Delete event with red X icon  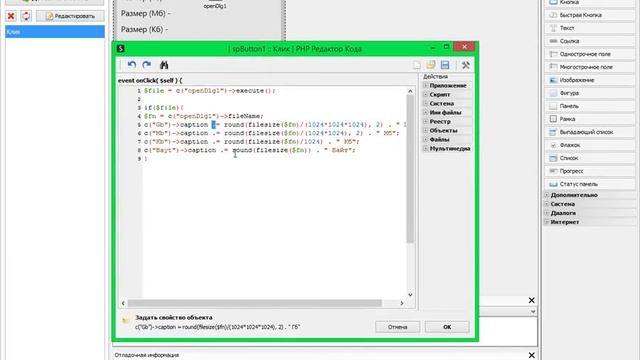pyautogui.click(x=11, y=16)
